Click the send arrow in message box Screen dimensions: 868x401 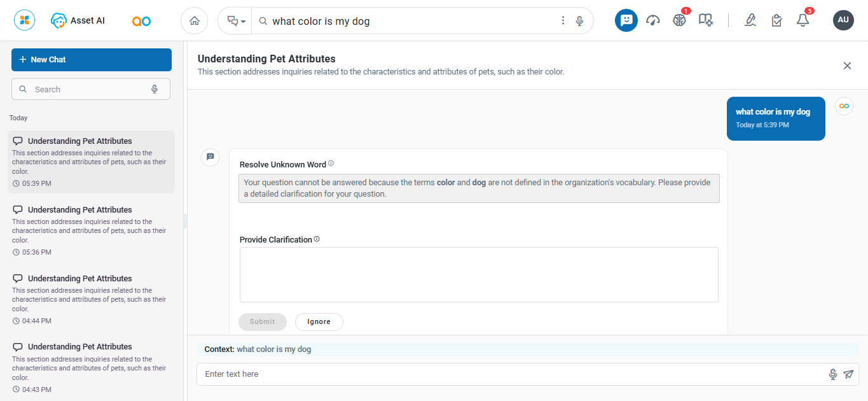(848, 374)
